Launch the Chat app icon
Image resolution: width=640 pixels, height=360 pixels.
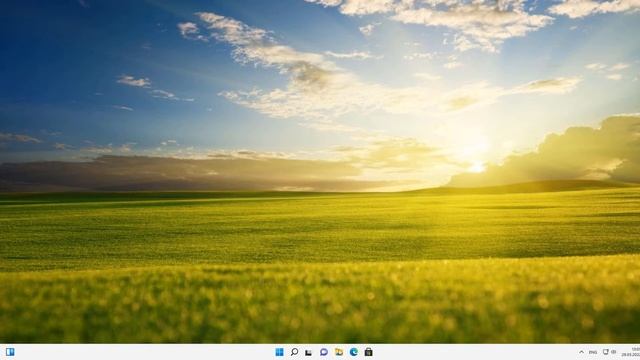[x=324, y=352]
